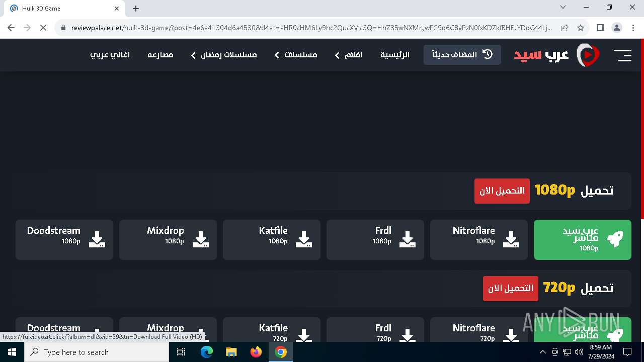Click the browser back arrow
Screen dimensions: 644x362
pos(11,28)
